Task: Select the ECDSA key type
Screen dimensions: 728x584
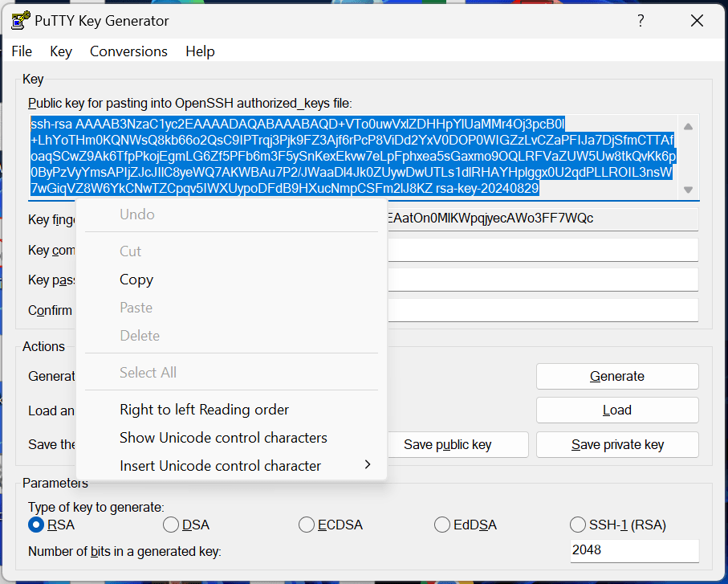Action: click(331, 525)
